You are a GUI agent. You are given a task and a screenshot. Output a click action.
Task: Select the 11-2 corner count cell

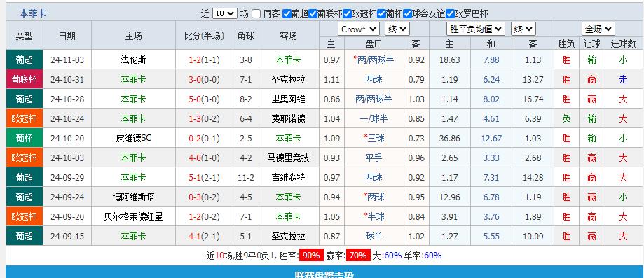coord(246,178)
